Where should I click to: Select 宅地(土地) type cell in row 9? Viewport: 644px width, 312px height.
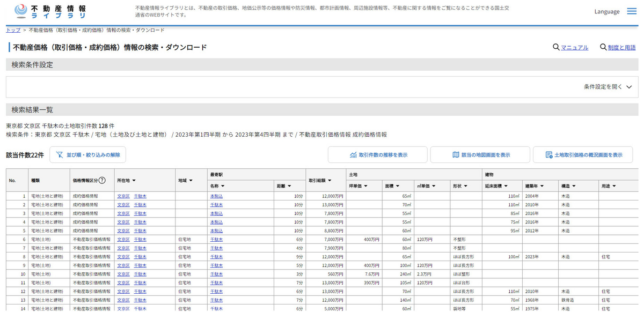click(41, 265)
